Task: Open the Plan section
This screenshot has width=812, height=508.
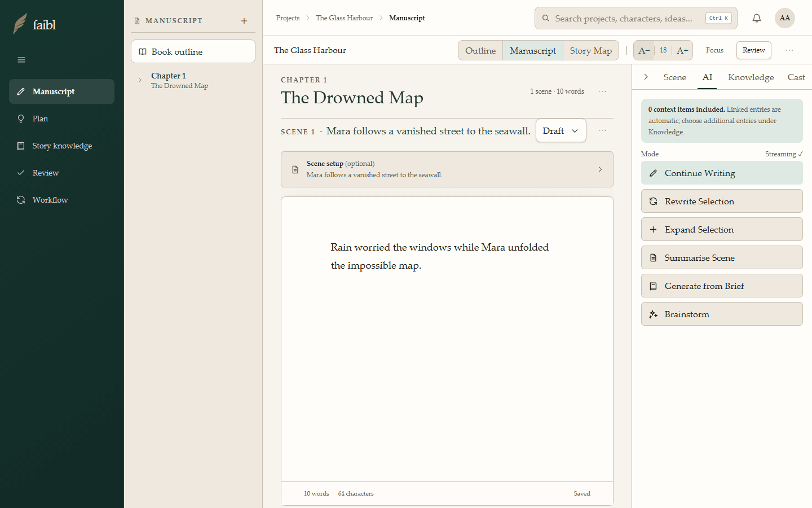Action: tap(61, 119)
